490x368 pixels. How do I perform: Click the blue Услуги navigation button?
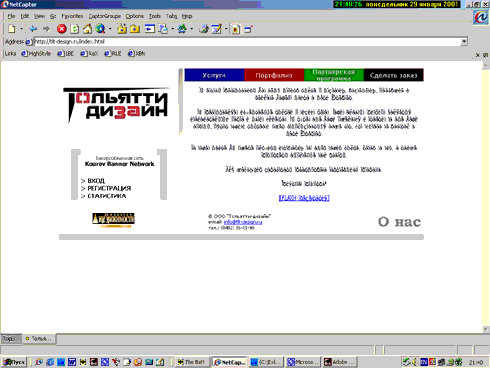click(214, 75)
